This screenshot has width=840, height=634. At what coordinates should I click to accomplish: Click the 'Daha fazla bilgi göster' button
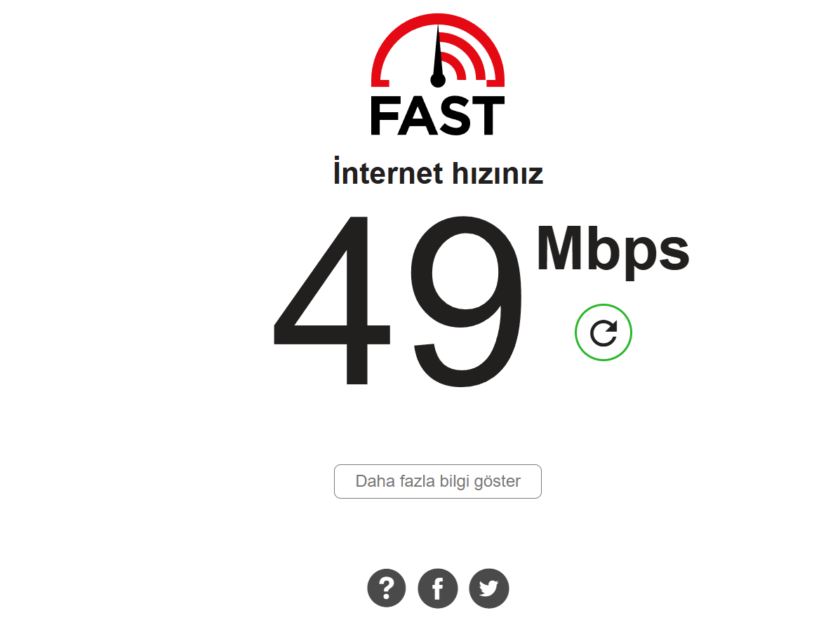(x=438, y=481)
